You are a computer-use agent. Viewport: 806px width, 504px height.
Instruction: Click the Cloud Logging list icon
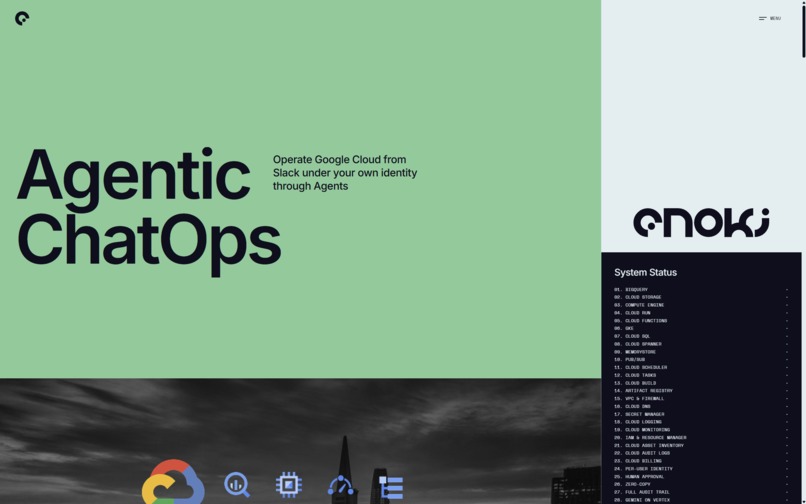click(391, 488)
